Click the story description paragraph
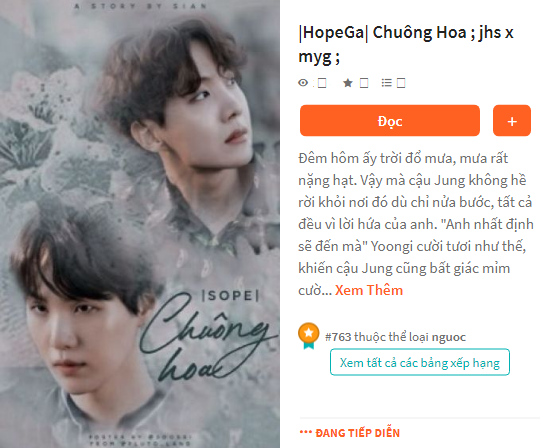This screenshot has height=448, width=559. click(416, 224)
